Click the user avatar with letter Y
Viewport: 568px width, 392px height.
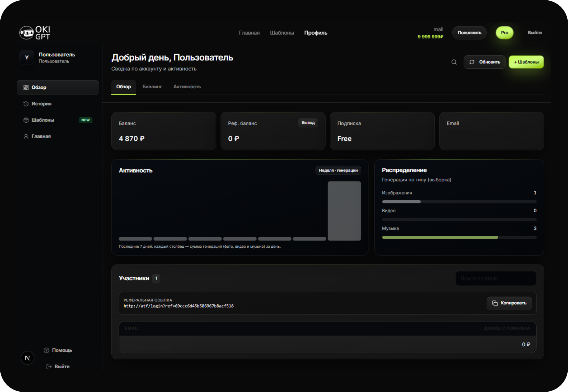[27, 58]
